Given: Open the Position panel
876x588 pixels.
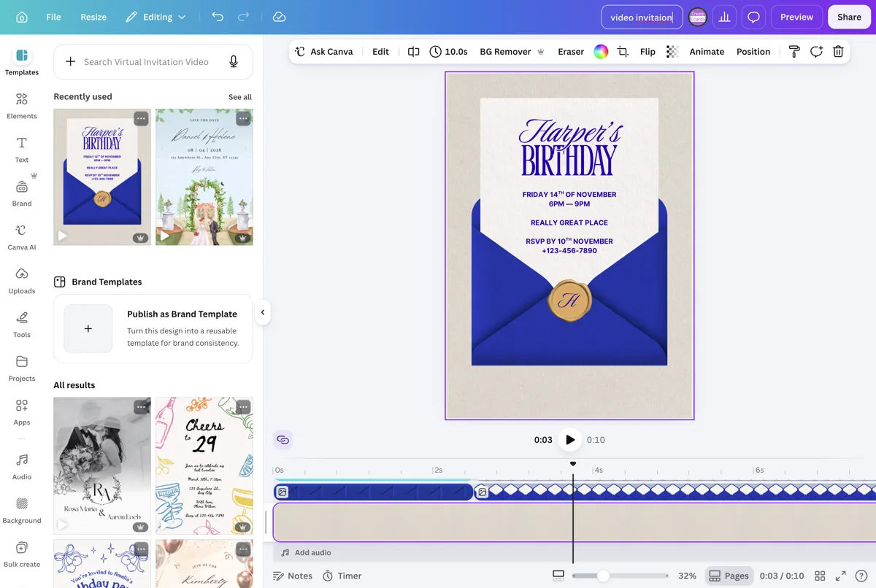Looking at the screenshot, I should pyautogui.click(x=753, y=52).
